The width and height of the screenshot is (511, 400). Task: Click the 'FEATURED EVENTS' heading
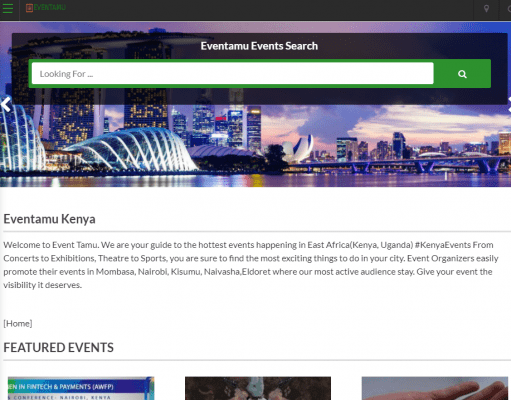click(58, 348)
